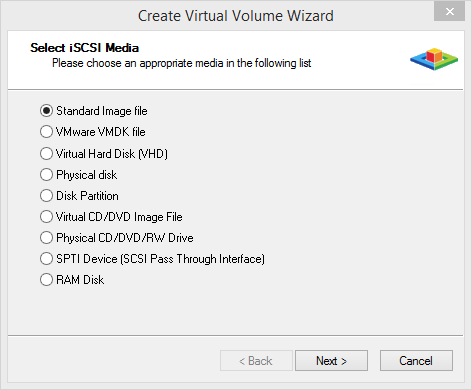Pick the SPTI Device radio circle
Screen dimensions: 472x390
(x=46, y=259)
